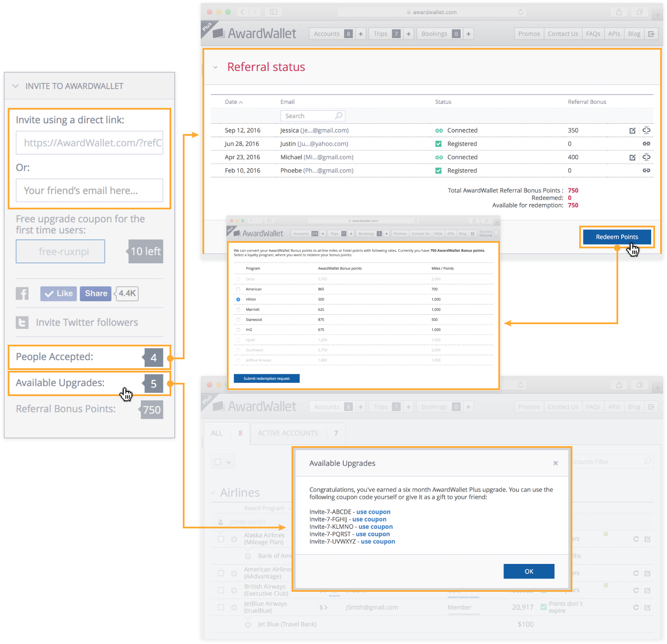Click the Facebook icon in the invite panel
The width and height of the screenshot is (667, 644).
point(22,293)
